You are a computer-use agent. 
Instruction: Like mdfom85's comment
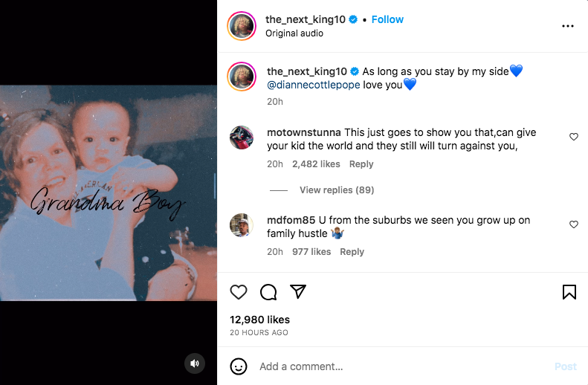coord(573,224)
